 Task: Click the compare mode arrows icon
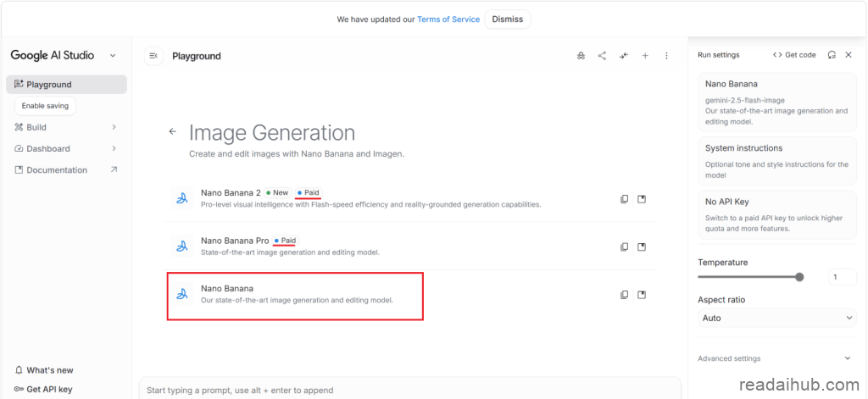pyautogui.click(x=624, y=56)
